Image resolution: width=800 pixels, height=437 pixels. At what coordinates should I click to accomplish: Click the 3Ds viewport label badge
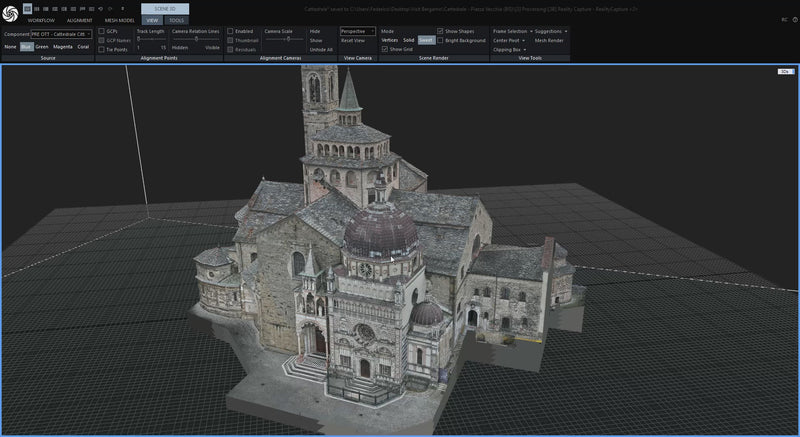(x=785, y=72)
